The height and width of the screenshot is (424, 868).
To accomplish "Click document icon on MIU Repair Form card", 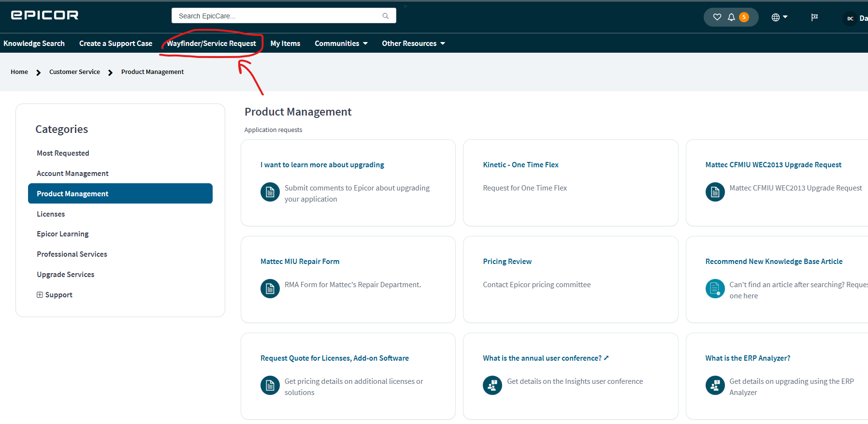I will (270, 289).
